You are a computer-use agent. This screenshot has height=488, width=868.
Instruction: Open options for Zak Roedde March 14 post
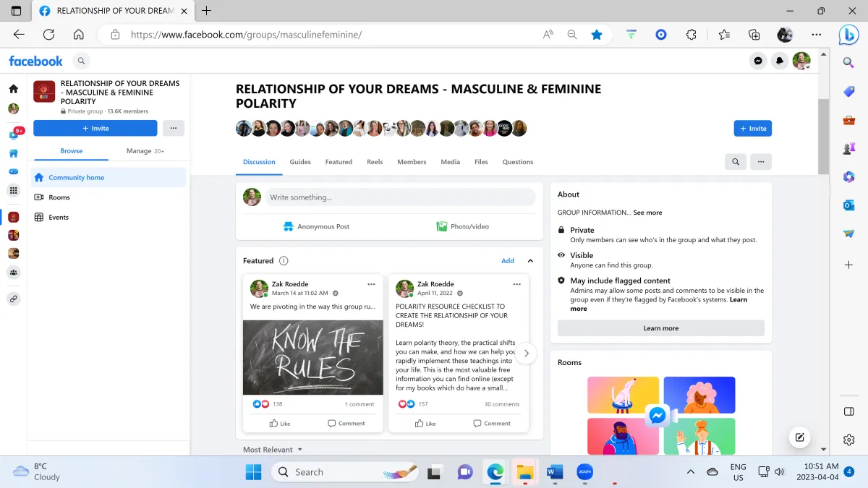[371, 284]
